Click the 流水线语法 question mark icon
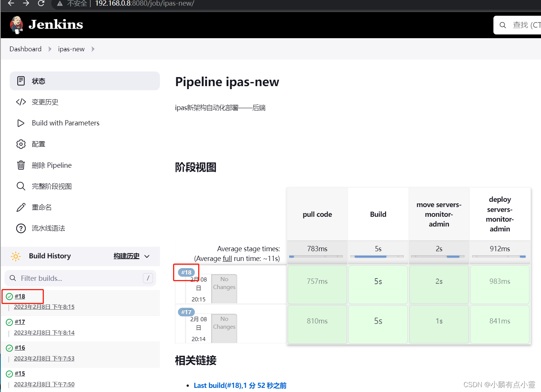This screenshot has height=392, width=541. click(x=21, y=228)
